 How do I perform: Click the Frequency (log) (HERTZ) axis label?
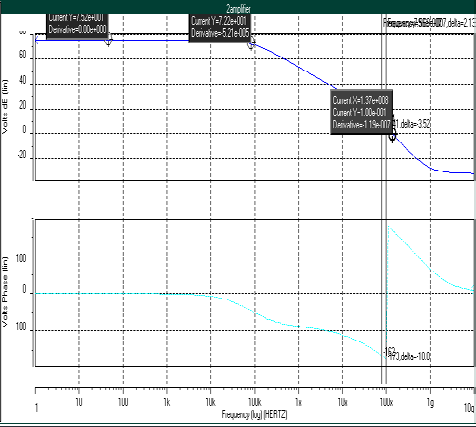[x=254, y=415]
